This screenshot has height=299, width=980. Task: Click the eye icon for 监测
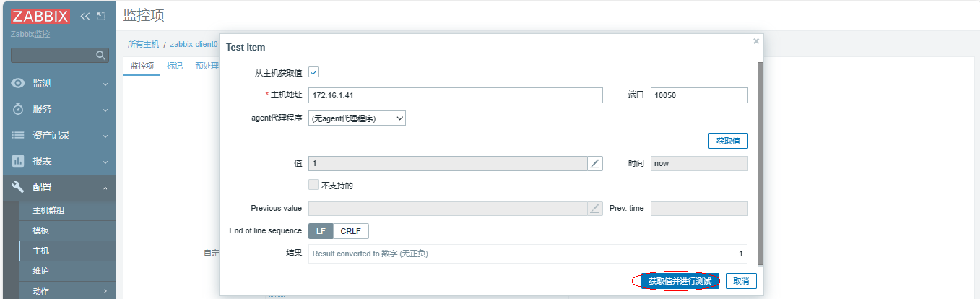coord(19,83)
